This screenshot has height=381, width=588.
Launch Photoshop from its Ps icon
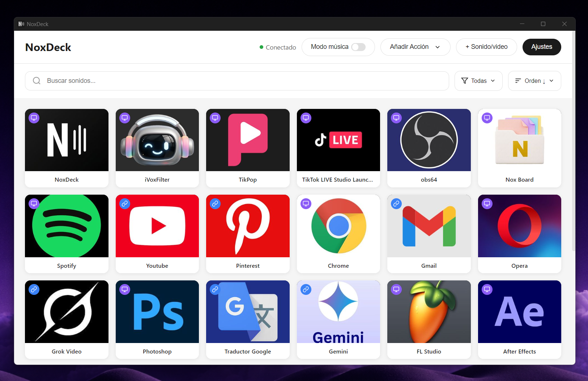[157, 312]
